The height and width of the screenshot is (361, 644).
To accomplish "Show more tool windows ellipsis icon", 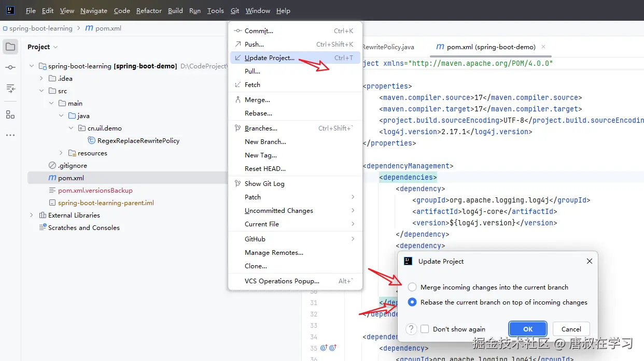I will tap(10, 135).
